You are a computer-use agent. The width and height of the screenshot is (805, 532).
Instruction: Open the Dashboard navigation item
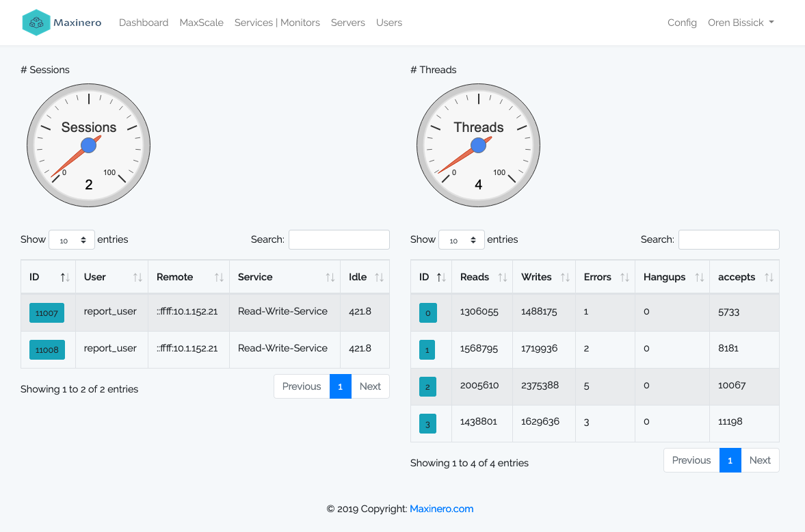coord(144,23)
